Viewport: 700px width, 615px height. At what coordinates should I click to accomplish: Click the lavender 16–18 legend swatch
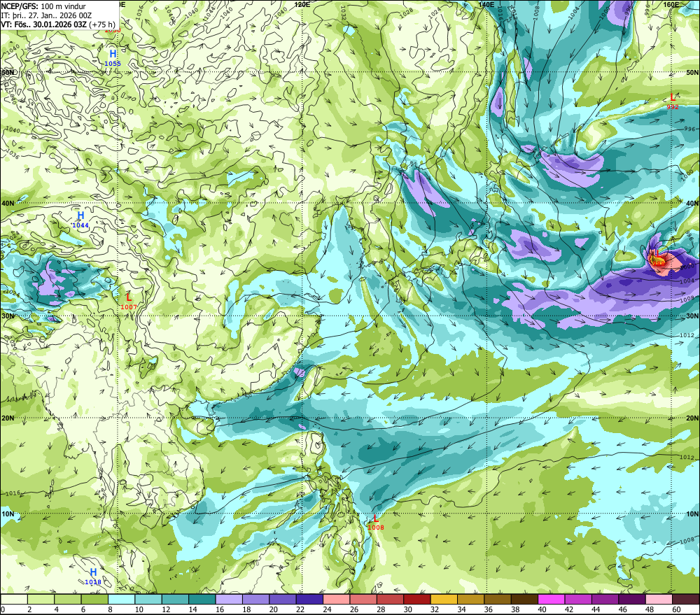click(x=229, y=600)
